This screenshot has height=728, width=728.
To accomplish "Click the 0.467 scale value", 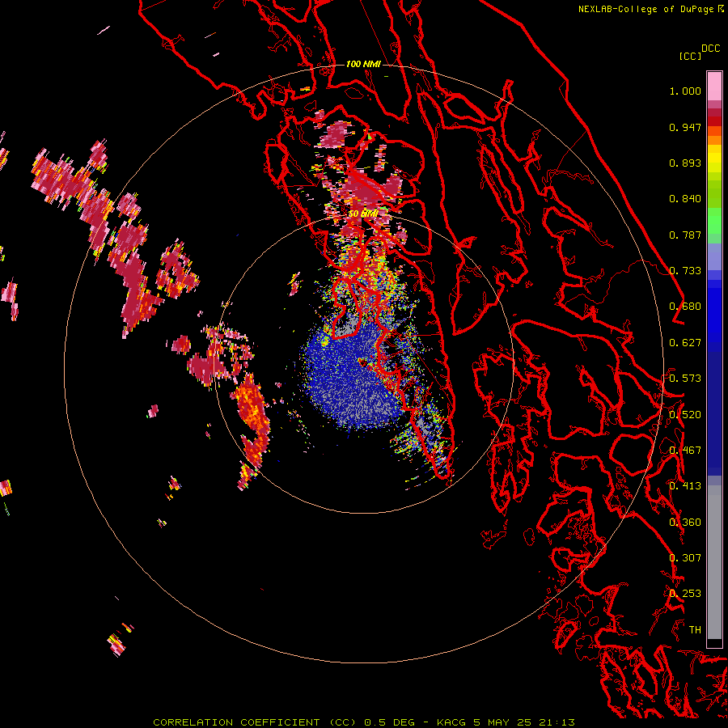I will point(685,451).
